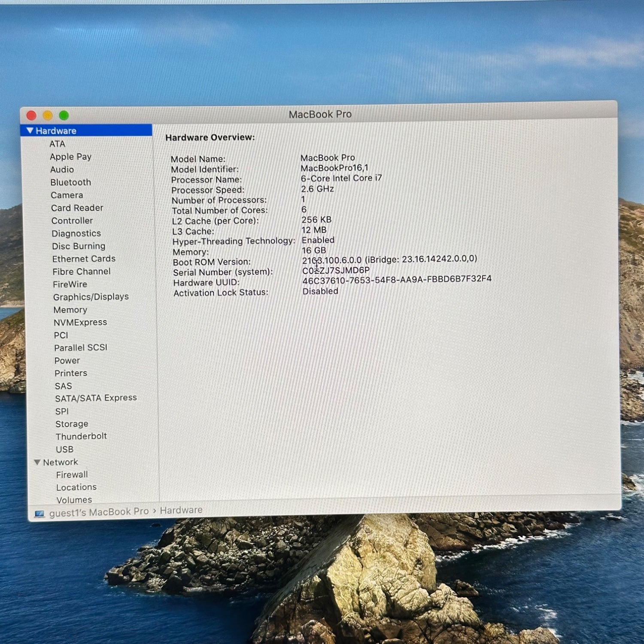Viewport: 644px width, 644px height.
Task: Zoom the window with green button
Action: coord(64,115)
